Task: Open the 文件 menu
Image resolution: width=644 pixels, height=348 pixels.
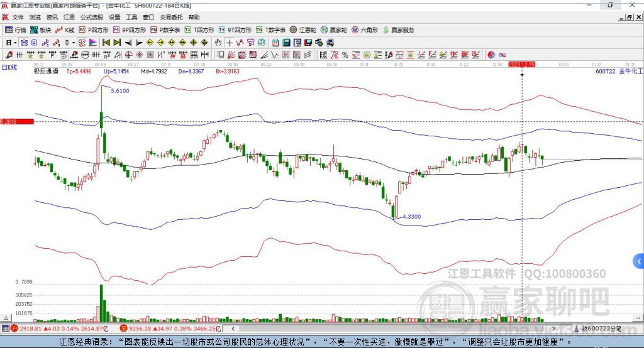Action: coord(18,17)
